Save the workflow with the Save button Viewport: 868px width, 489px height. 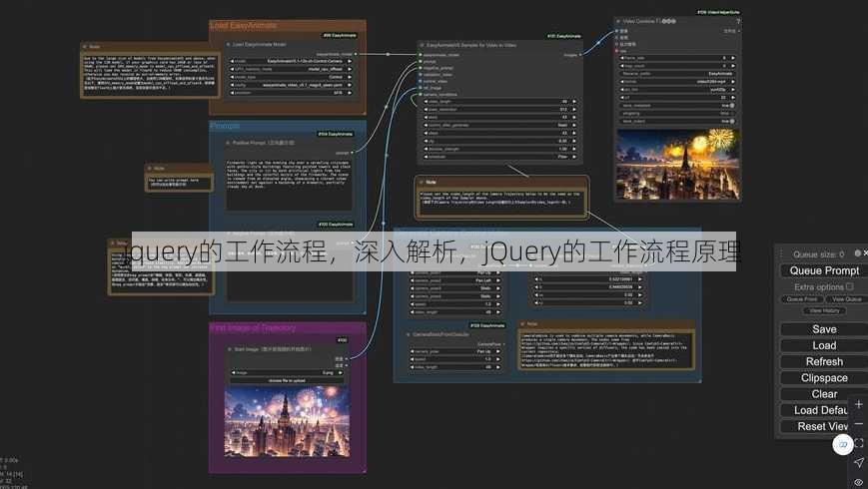(824, 329)
